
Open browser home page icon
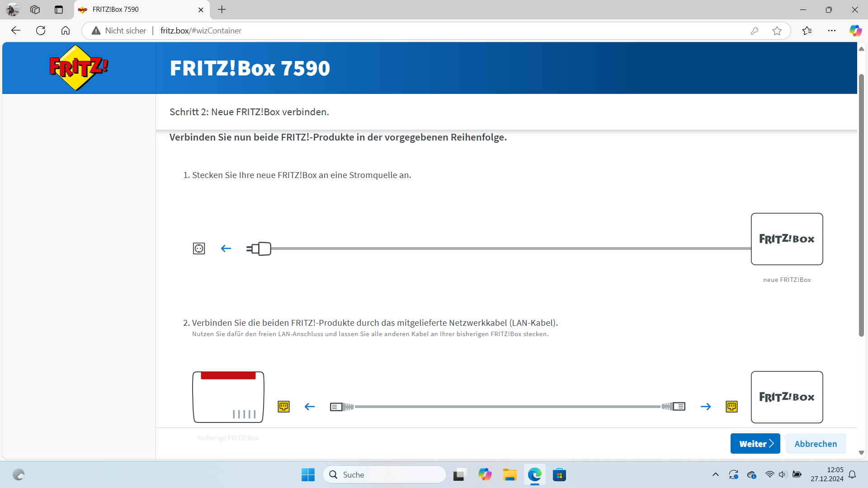[x=66, y=31]
